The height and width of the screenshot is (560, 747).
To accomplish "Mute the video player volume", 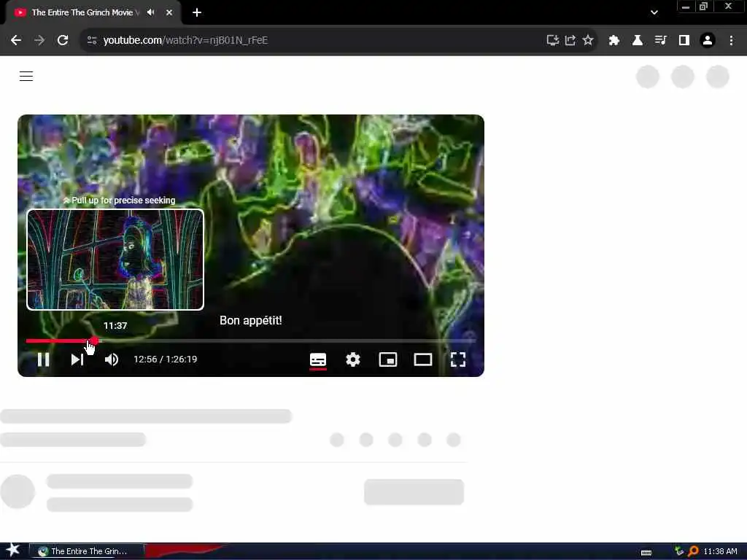I will (x=112, y=359).
